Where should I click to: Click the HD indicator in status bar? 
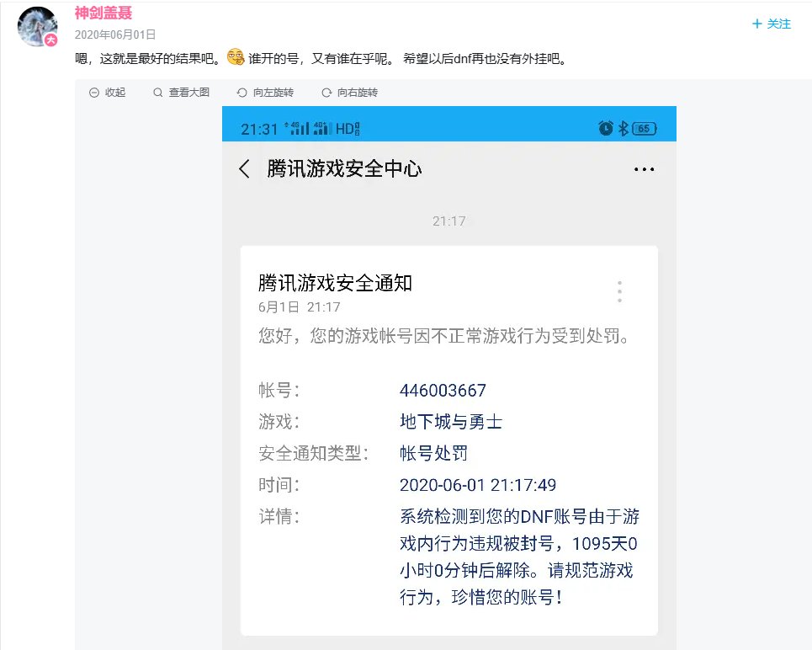click(348, 129)
